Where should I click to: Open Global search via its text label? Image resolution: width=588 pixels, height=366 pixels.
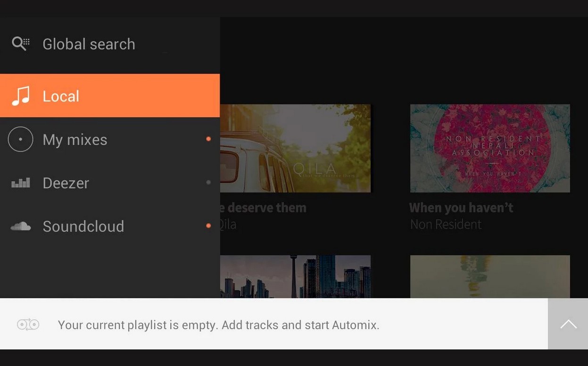[x=89, y=44]
